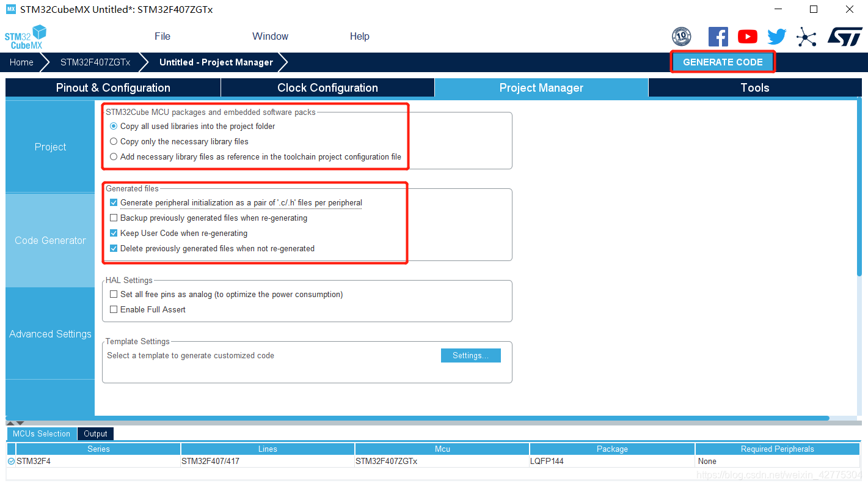The image size is (868, 486).
Task: Open the Project side section
Action: point(50,147)
